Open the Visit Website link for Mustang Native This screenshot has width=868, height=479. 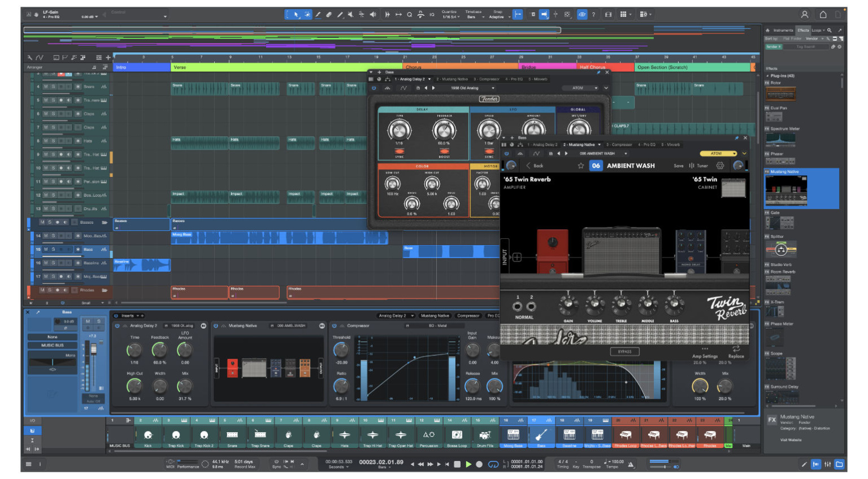click(791, 439)
